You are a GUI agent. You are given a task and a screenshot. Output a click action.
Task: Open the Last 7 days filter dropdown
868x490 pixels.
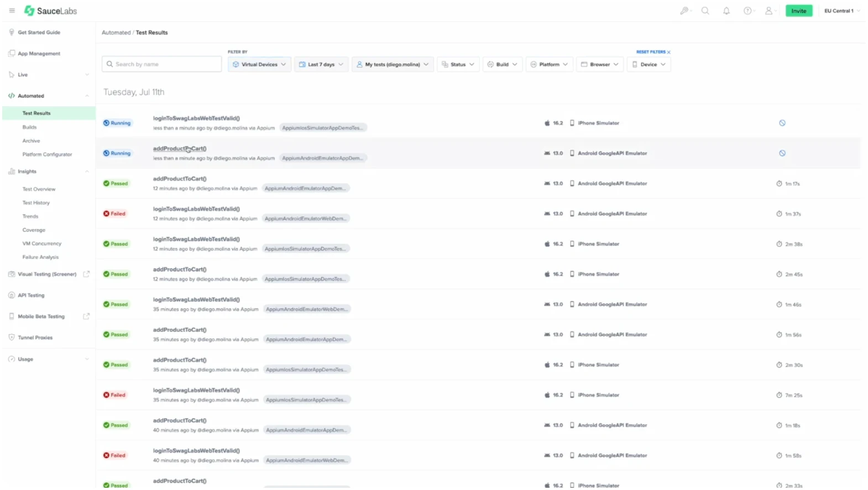(321, 64)
